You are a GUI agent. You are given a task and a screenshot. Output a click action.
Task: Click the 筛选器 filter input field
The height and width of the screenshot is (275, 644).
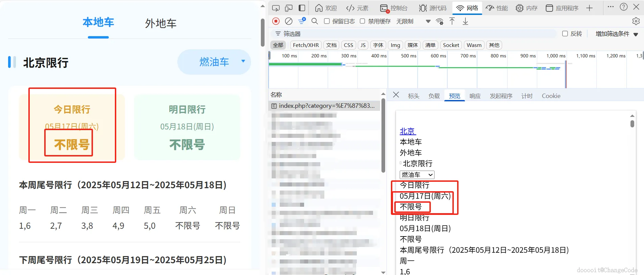tap(414, 34)
